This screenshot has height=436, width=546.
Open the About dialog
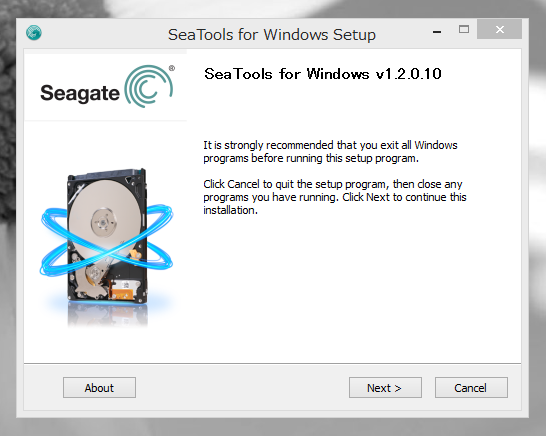coord(99,387)
